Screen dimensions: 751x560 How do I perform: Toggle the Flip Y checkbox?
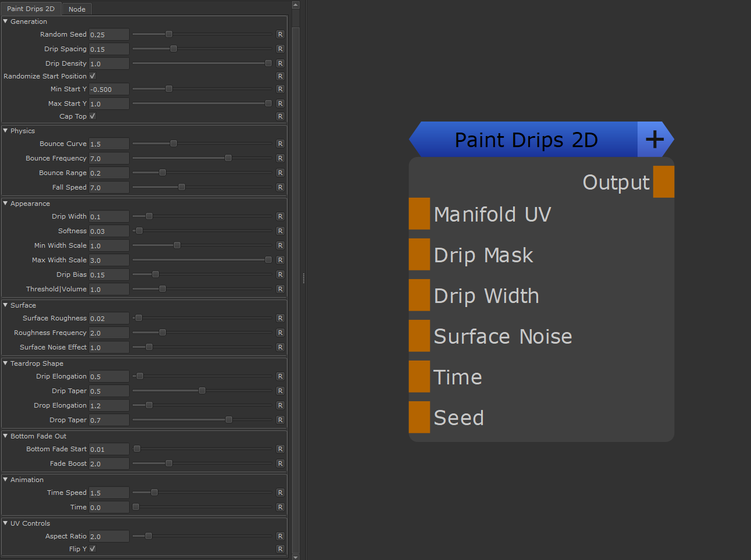[92, 549]
